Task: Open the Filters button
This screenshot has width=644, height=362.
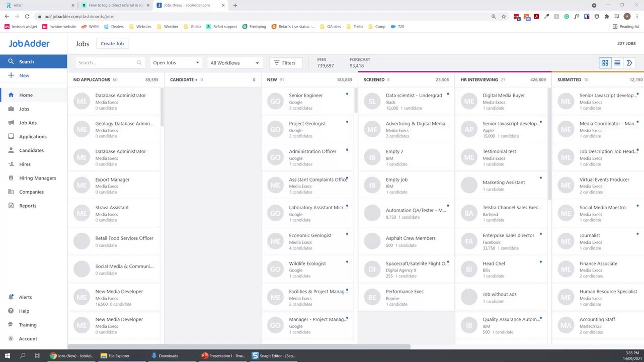Action: (285, 63)
